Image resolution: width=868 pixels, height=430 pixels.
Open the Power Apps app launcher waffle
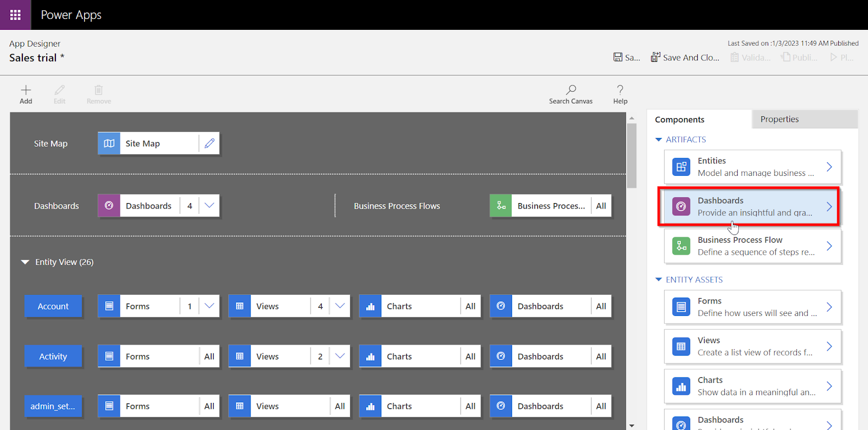[x=15, y=15]
